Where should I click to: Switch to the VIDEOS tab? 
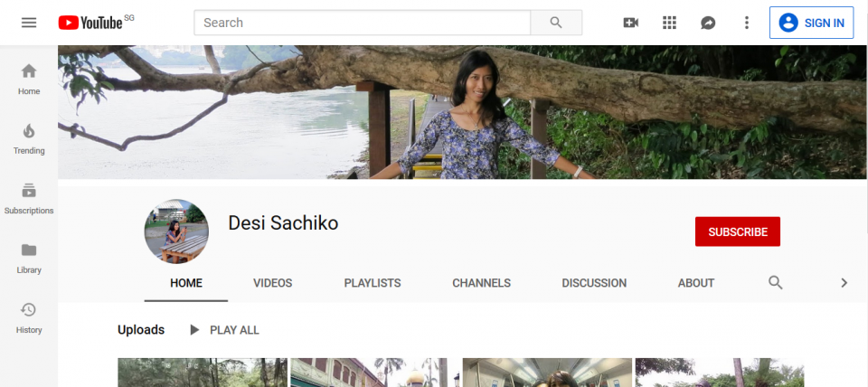click(x=273, y=283)
